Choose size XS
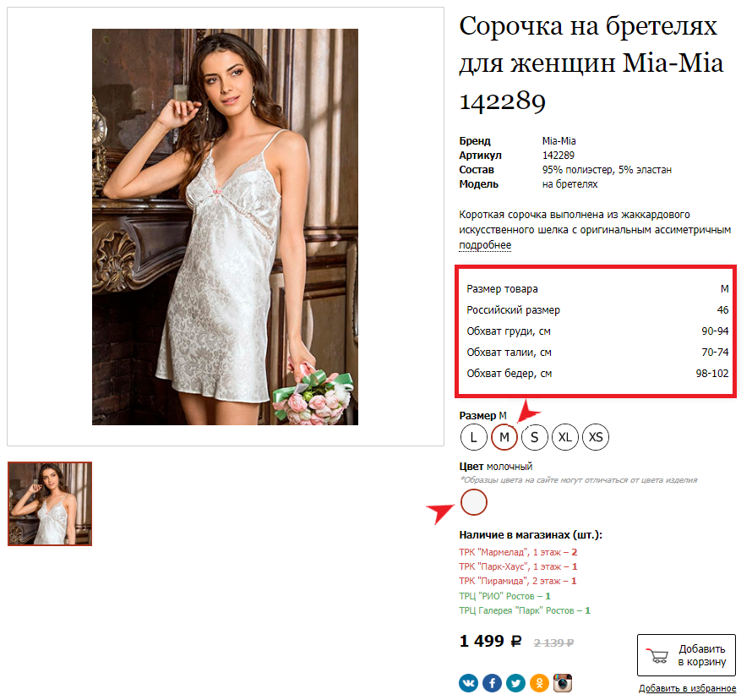Viewport: 752px width, 700px height. click(x=596, y=437)
